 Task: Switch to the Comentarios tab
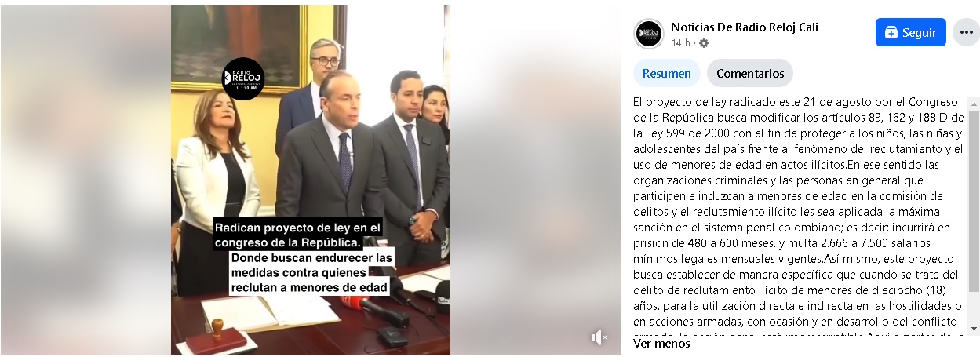[x=750, y=73]
